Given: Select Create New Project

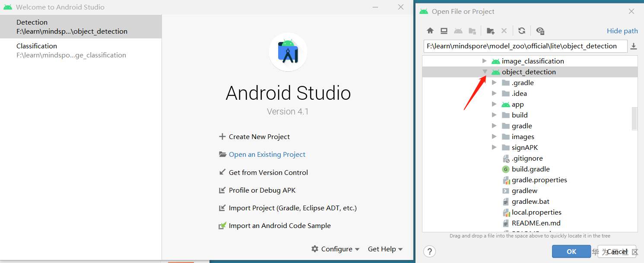Looking at the screenshot, I should coord(254,137).
